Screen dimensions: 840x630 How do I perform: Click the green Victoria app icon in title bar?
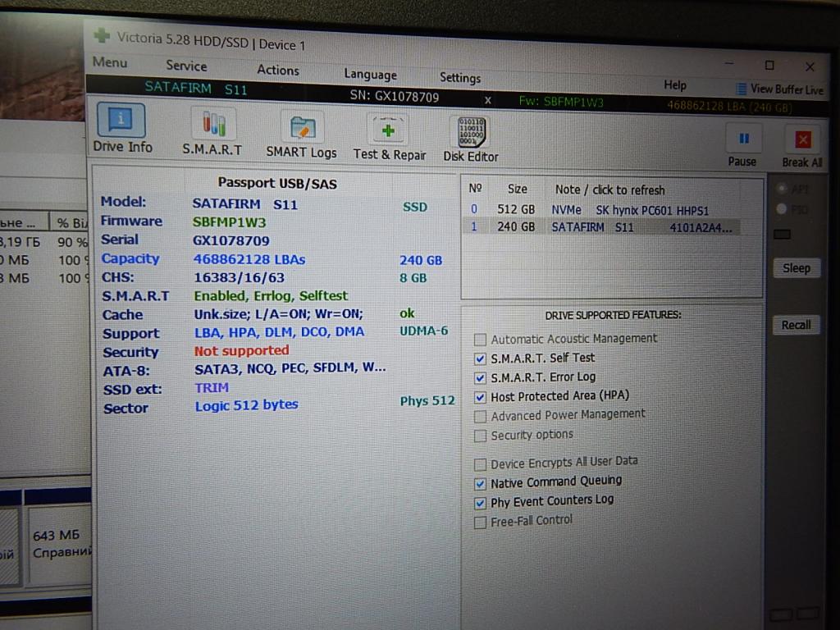102,36
